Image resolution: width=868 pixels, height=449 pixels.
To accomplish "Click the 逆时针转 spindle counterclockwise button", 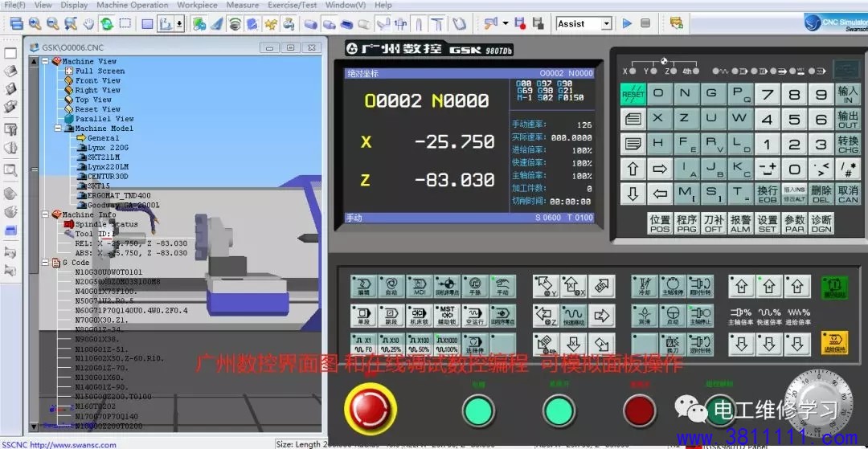I will click(x=700, y=344).
